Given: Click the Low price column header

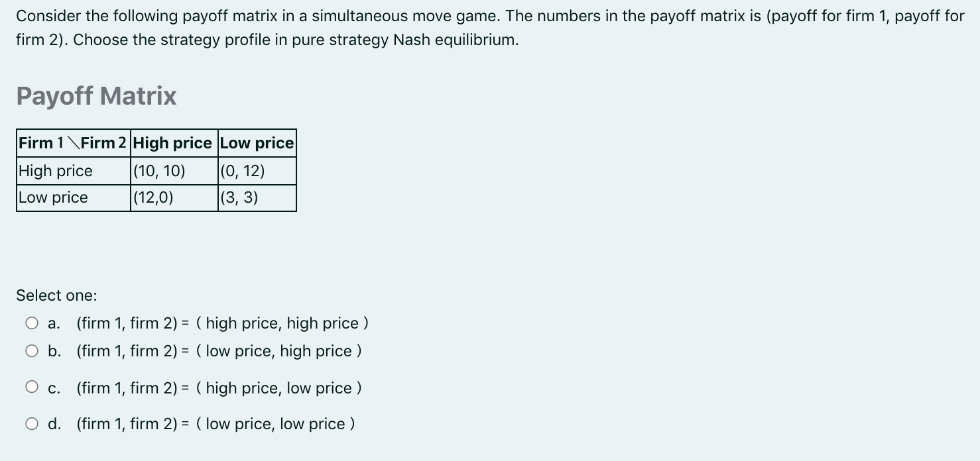Looking at the screenshot, I should 256,142.
